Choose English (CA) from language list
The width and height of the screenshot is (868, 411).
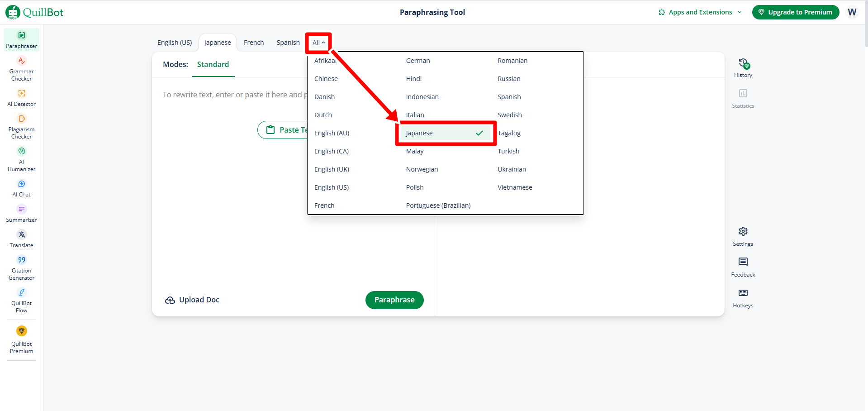pyautogui.click(x=354, y=151)
